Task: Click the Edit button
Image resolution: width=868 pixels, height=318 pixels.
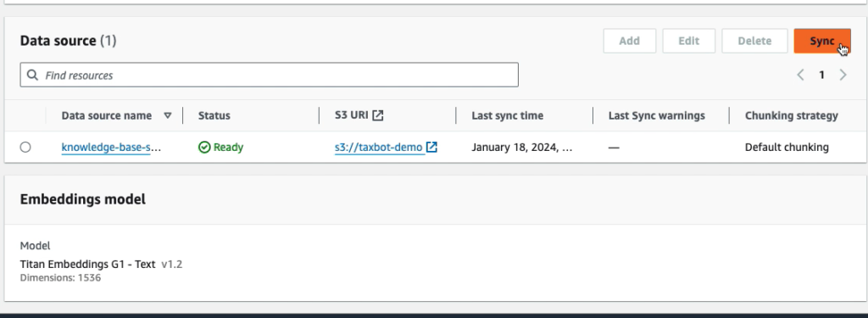Action: click(688, 41)
